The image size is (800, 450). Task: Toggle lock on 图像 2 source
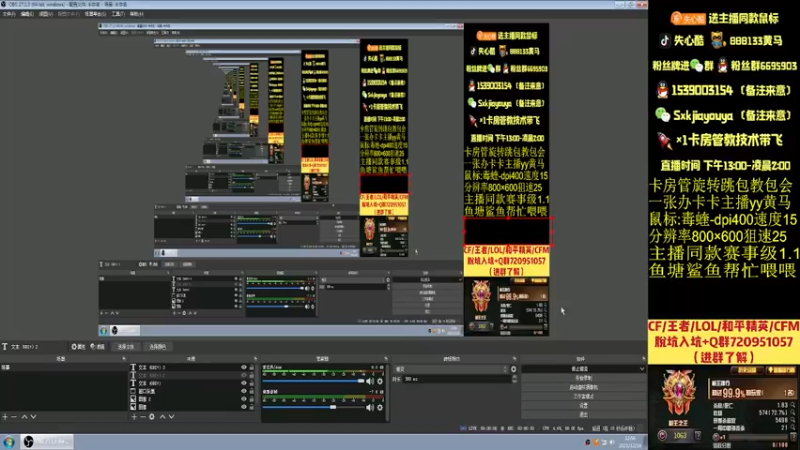(x=252, y=399)
